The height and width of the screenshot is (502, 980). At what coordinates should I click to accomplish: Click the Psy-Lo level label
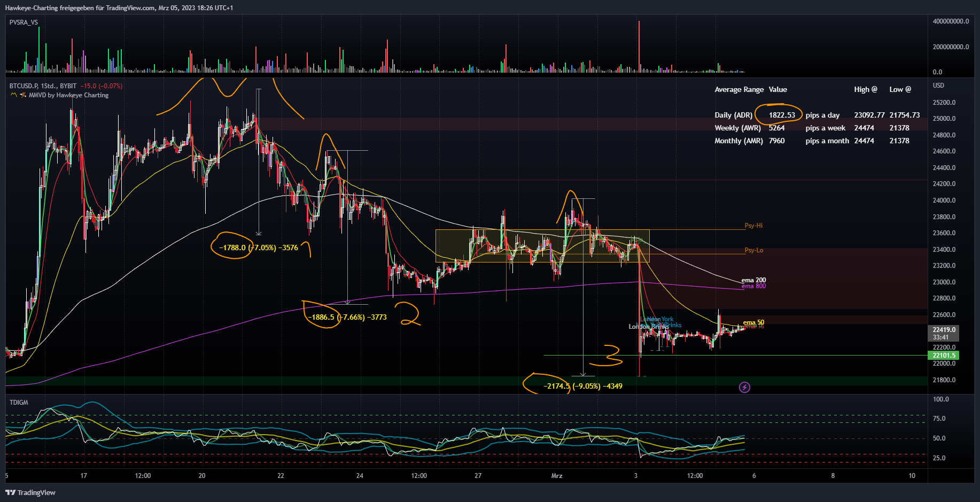[x=753, y=250]
